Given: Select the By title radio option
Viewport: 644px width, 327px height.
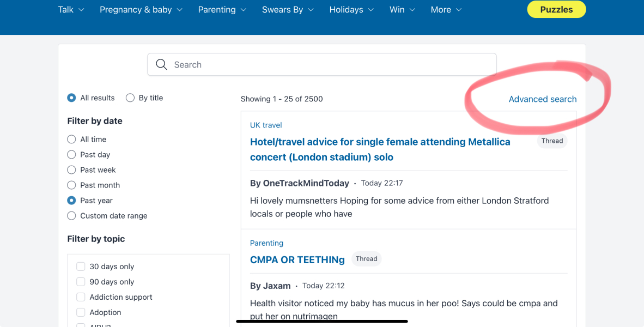Looking at the screenshot, I should coord(130,98).
